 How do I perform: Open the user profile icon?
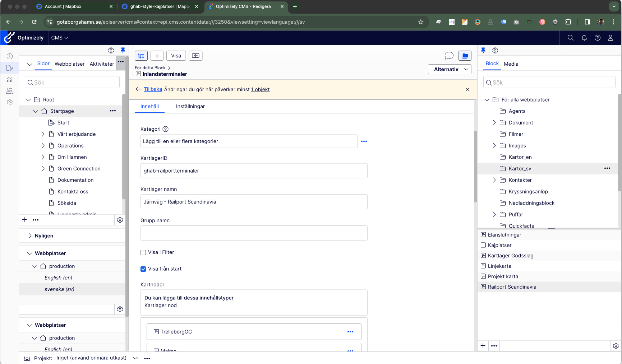(x=611, y=38)
